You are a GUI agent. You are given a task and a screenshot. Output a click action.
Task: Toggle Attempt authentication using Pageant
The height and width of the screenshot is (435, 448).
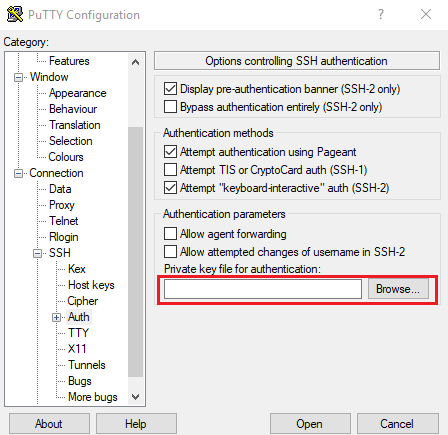click(x=170, y=152)
